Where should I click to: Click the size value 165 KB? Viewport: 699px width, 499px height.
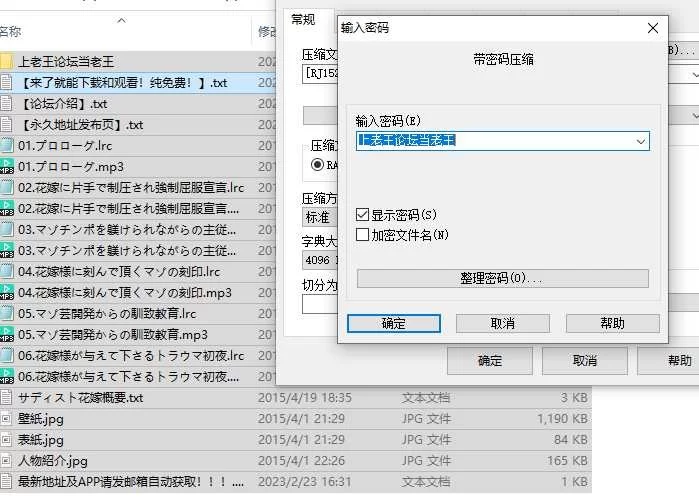567,460
